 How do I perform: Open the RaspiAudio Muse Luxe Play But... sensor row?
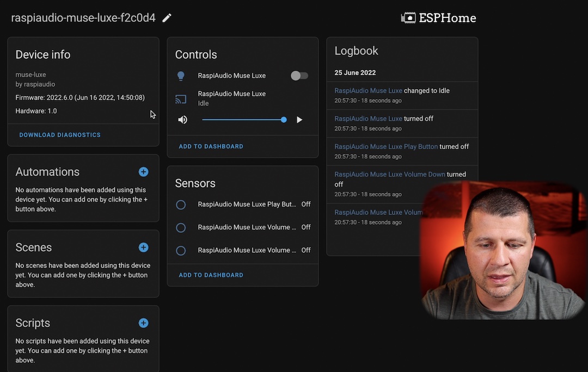243,204
